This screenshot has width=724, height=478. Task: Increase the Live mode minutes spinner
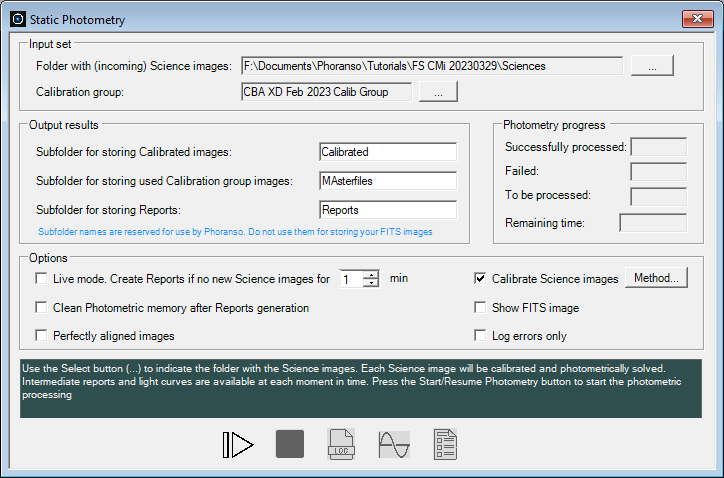[x=371, y=275]
